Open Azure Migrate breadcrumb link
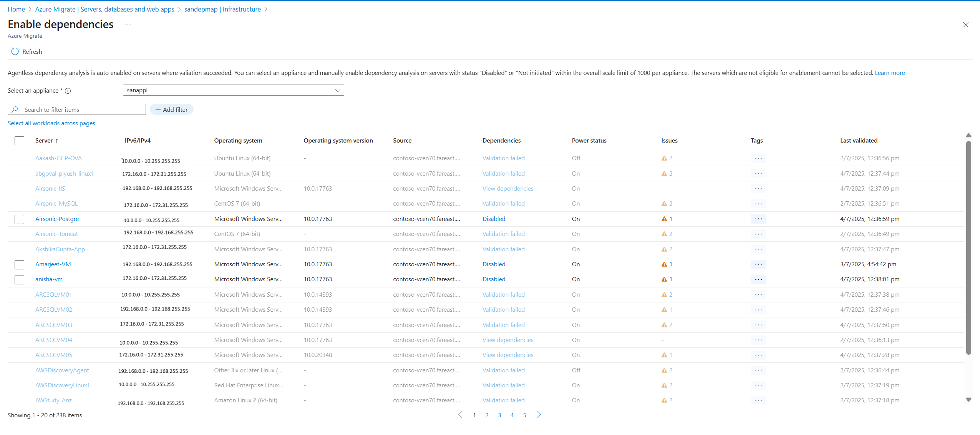The image size is (980, 435). click(104, 9)
